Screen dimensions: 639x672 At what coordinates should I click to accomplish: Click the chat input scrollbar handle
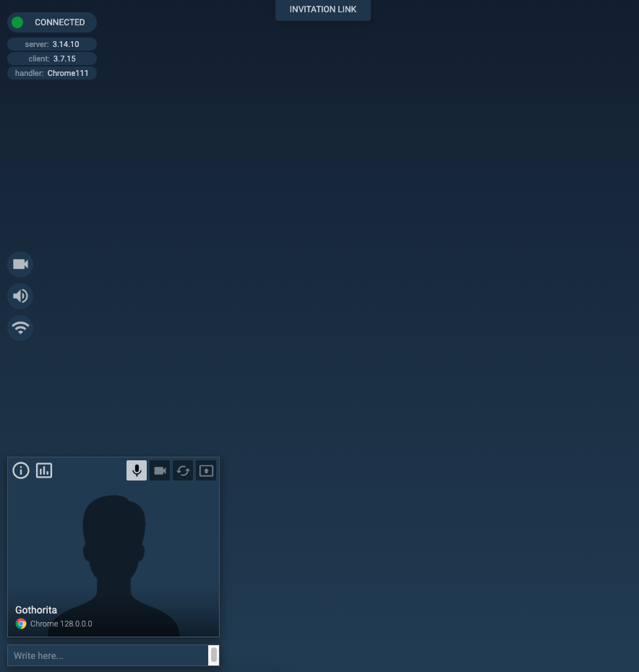pyautogui.click(x=213, y=655)
